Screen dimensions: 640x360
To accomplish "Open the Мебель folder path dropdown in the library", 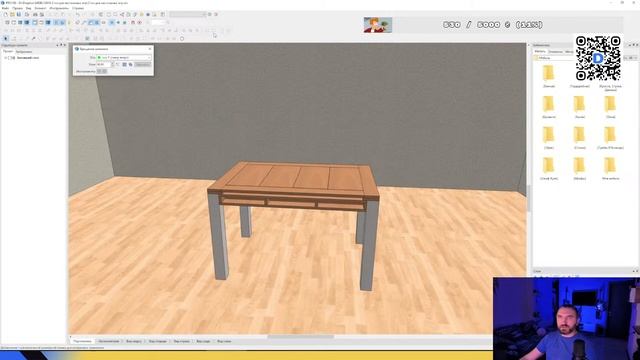I will tap(554, 58).
